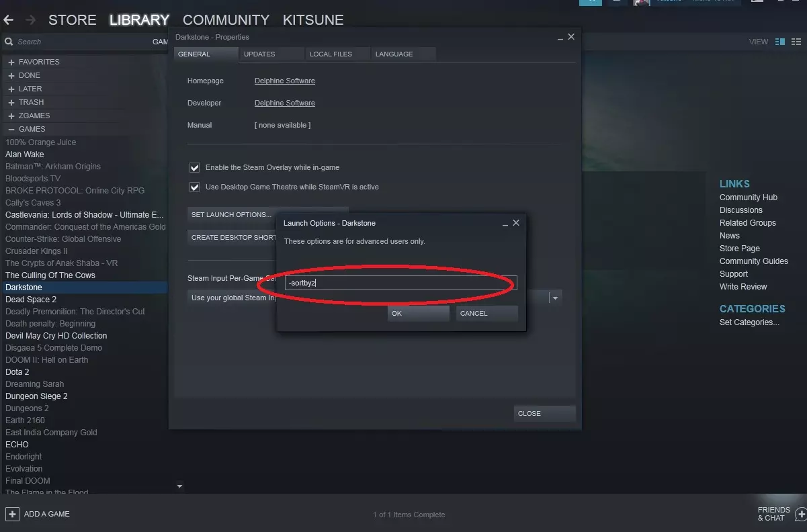
Task: Select Dungeon Siege 2 in list
Action: point(36,396)
